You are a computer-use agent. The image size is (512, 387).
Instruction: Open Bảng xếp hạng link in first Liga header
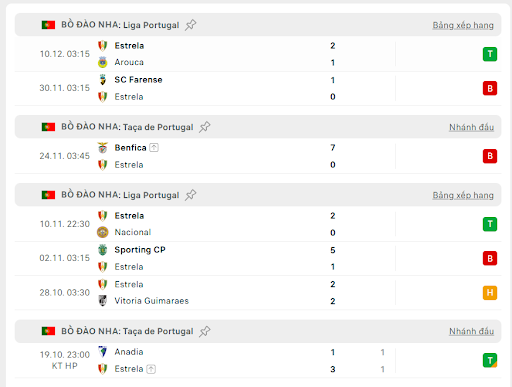(x=463, y=25)
